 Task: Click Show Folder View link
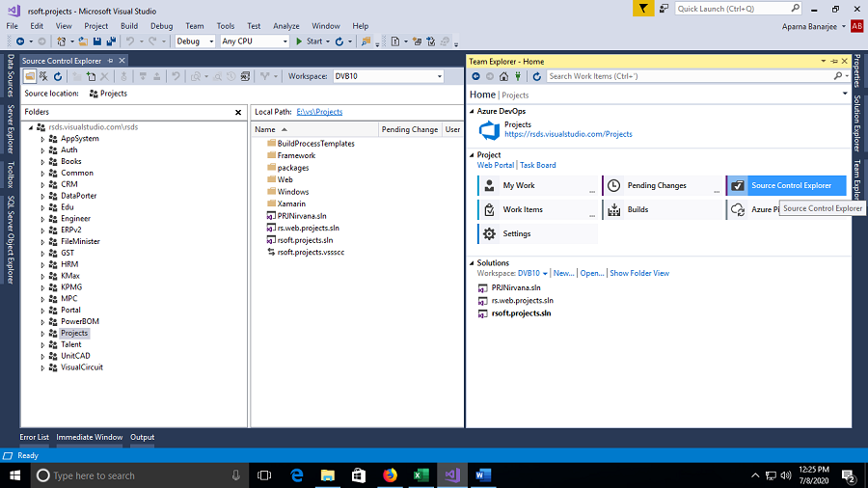point(639,273)
